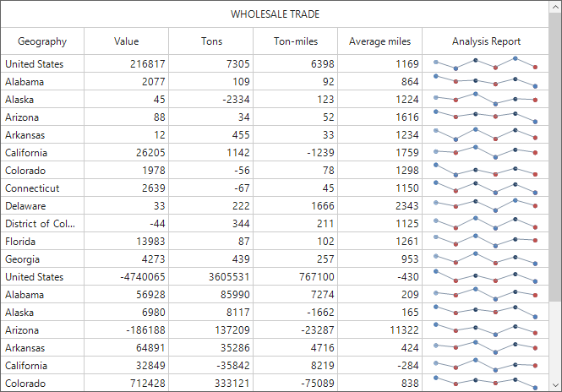Viewport: 562px width, 392px height.
Task: Select the value cell 13983
Action: (x=126, y=241)
